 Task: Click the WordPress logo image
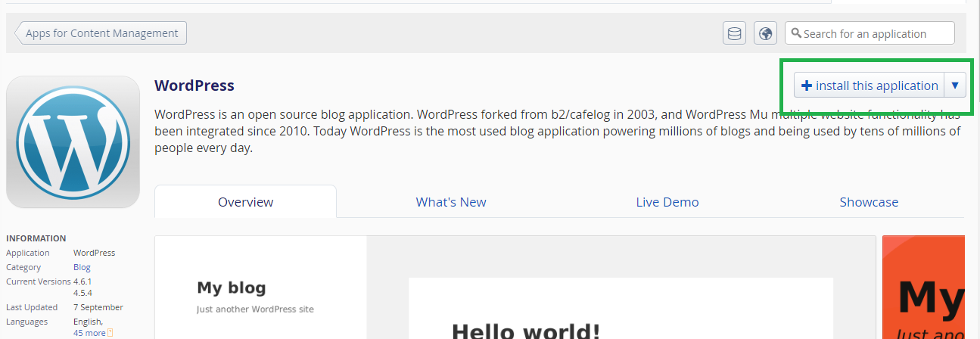(73, 142)
